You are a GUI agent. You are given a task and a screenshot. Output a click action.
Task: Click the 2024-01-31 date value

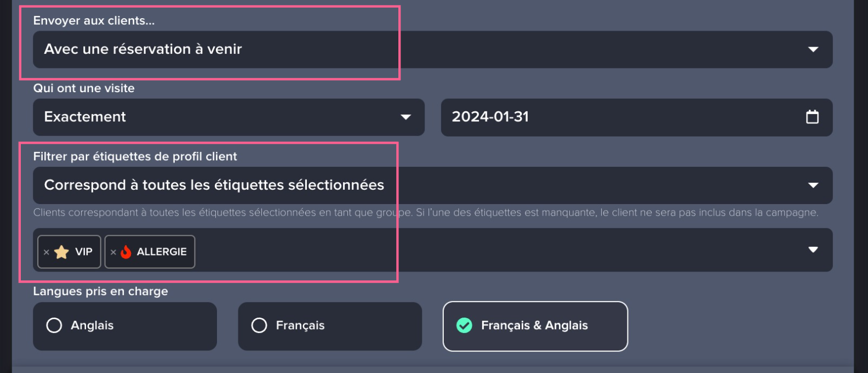pos(490,117)
